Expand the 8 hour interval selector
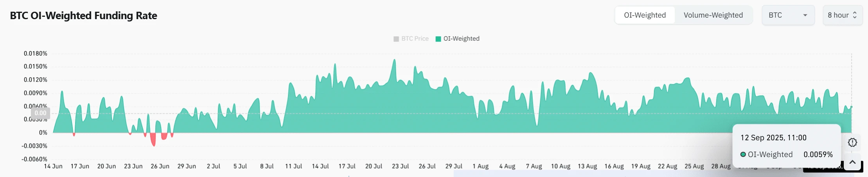Viewport: 868px width, 177px height. [842, 15]
